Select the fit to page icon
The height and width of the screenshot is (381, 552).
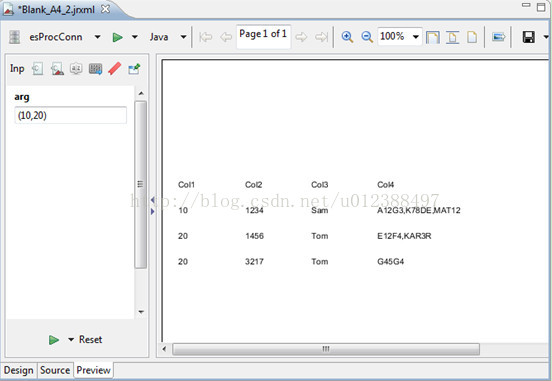tap(433, 37)
